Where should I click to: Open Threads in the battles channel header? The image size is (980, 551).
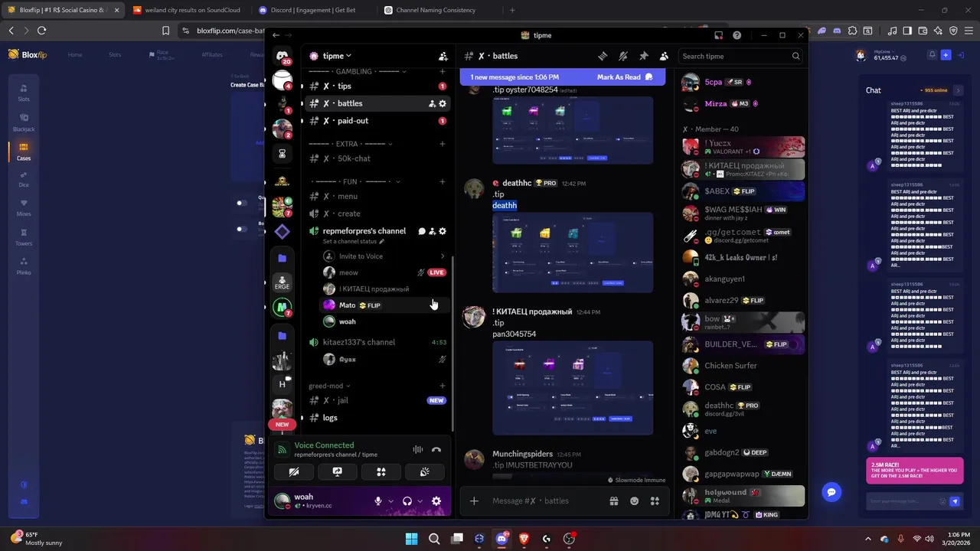603,56
